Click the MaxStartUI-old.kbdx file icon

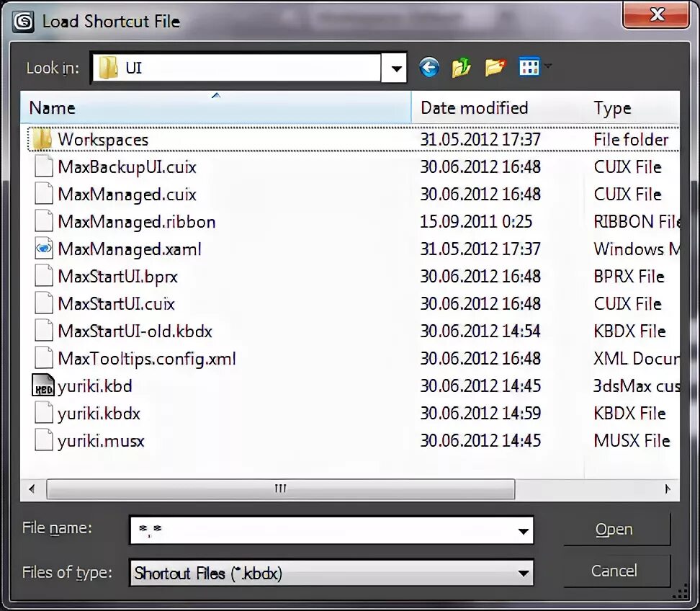coord(44,331)
